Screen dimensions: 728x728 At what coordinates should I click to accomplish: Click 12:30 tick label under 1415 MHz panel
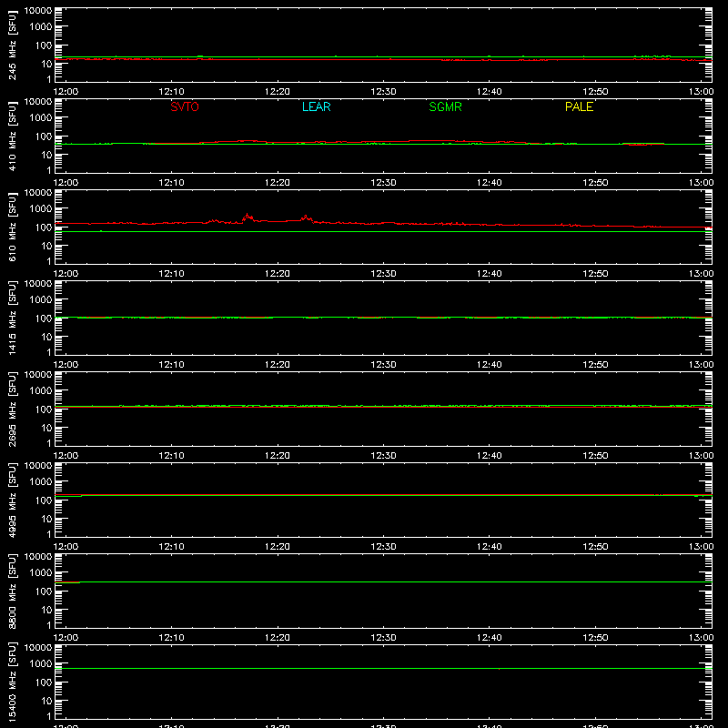point(383,365)
